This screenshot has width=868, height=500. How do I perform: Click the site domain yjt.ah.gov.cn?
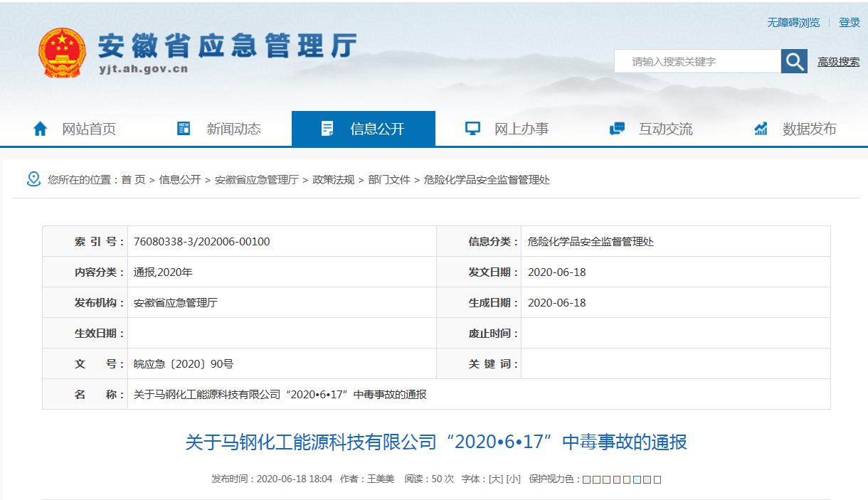coord(142,69)
